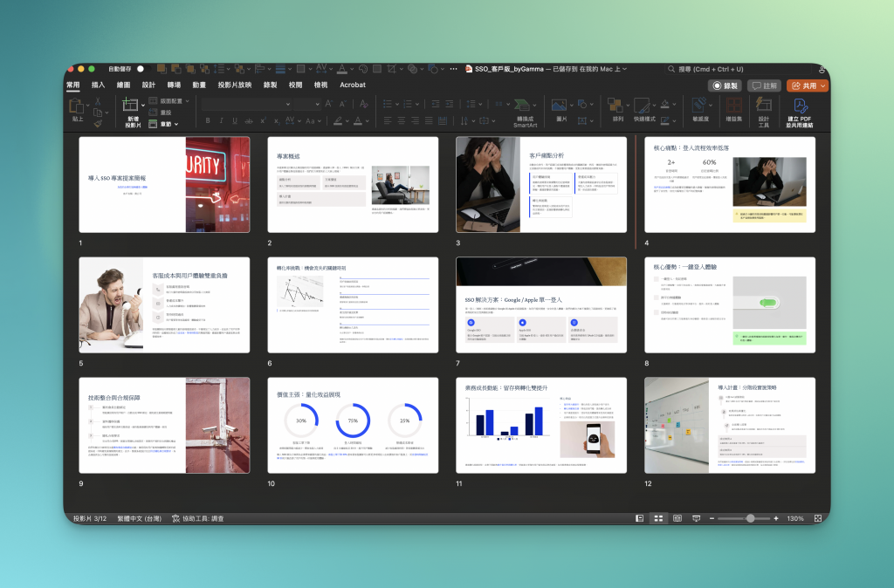Click the Format Painter brush icon
The image size is (894, 588).
point(98,123)
